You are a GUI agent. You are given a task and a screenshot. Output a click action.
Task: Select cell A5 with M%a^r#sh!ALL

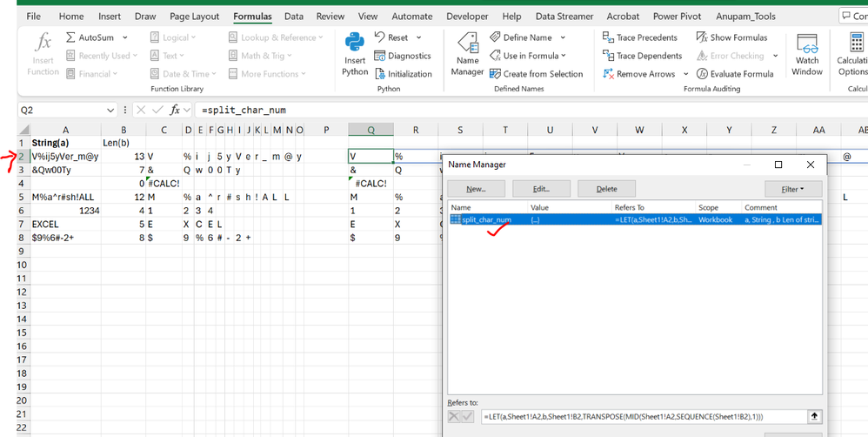pos(65,198)
